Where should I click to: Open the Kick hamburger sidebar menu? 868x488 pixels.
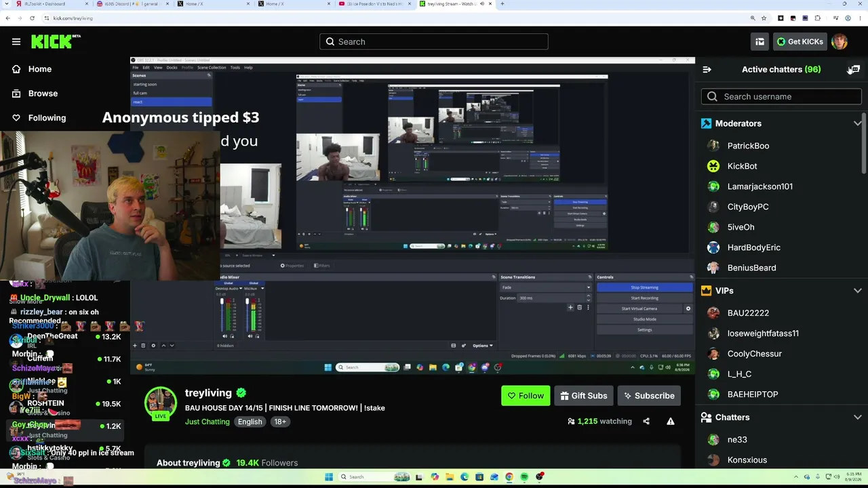[16, 41]
